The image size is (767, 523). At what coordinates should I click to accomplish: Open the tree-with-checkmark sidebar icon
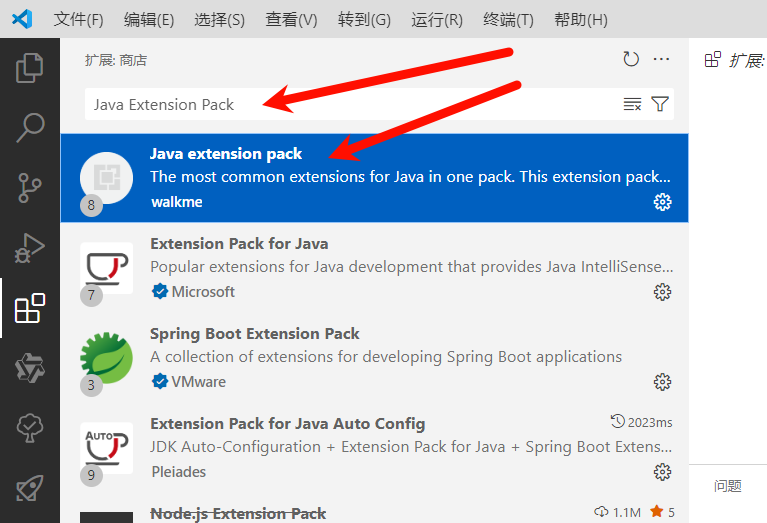(30, 428)
